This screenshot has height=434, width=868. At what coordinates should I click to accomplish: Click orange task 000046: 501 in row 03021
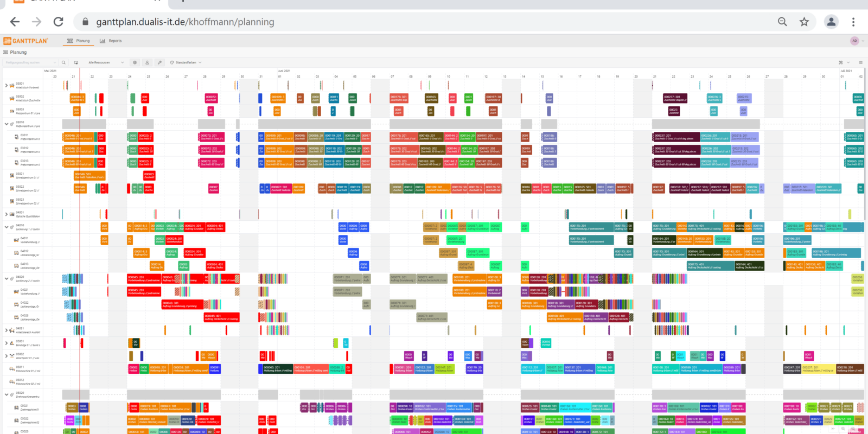(90, 175)
